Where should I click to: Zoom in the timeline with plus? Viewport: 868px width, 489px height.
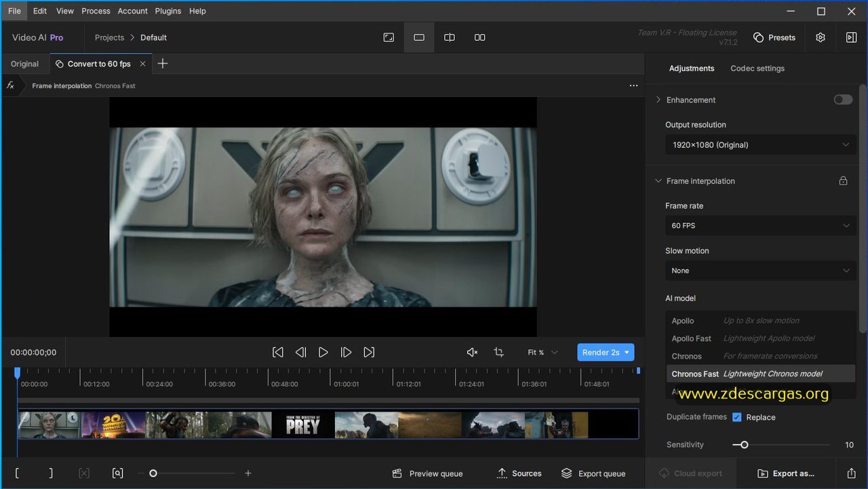[248, 473]
